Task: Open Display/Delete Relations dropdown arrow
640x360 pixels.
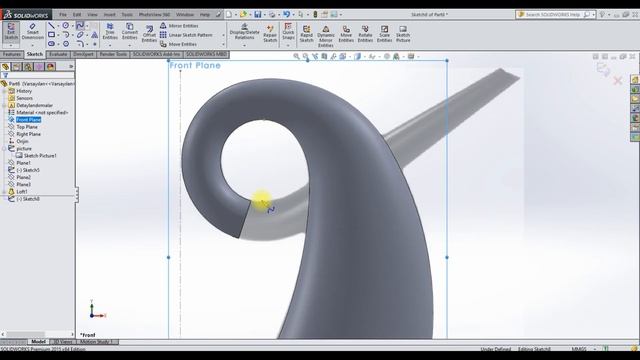Action: point(244,45)
